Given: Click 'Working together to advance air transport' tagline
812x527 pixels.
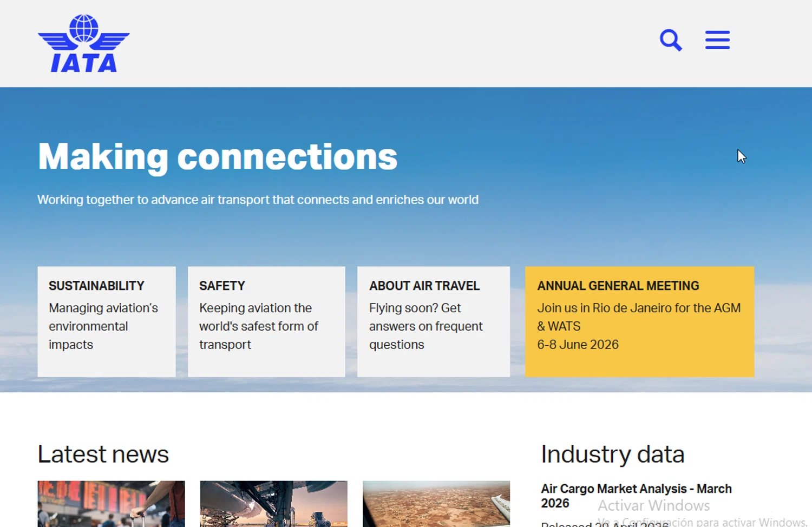Looking at the screenshot, I should point(258,200).
